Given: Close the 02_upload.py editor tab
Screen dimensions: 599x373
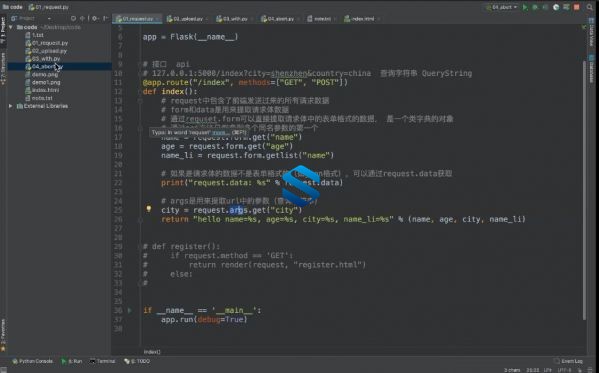Looking at the screenshot, I should coord(207,19).
